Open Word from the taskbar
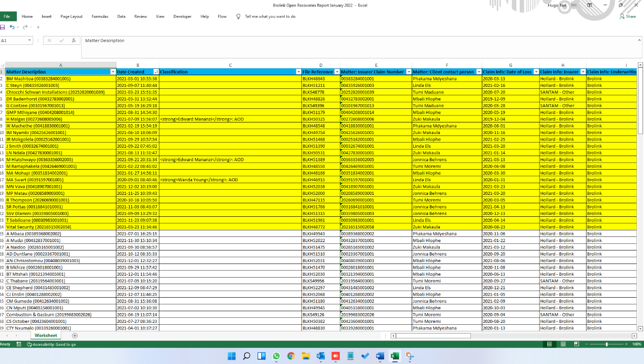Image resolution: width=644 pixels, height=364 pixels. tap(380, 356)
